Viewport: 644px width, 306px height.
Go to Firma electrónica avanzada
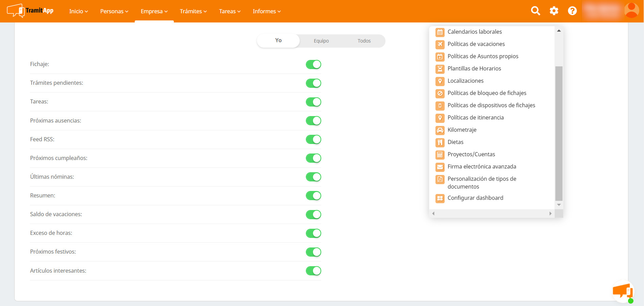482,166
